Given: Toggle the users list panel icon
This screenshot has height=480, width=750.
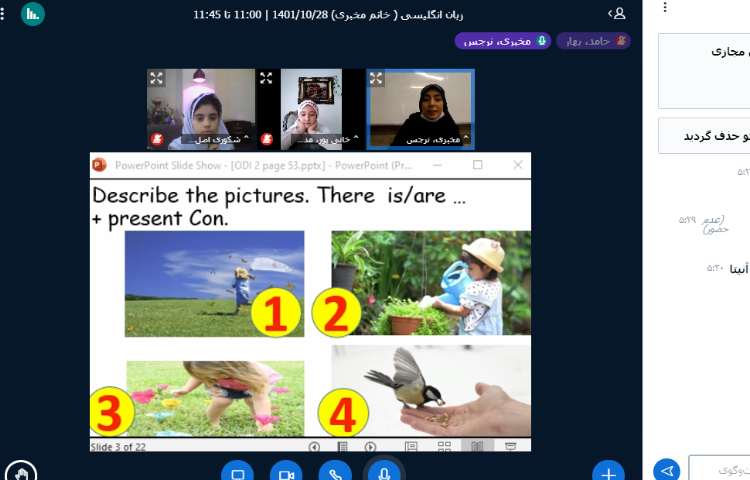Looking at the screenshot, I should tap(617, 13).
